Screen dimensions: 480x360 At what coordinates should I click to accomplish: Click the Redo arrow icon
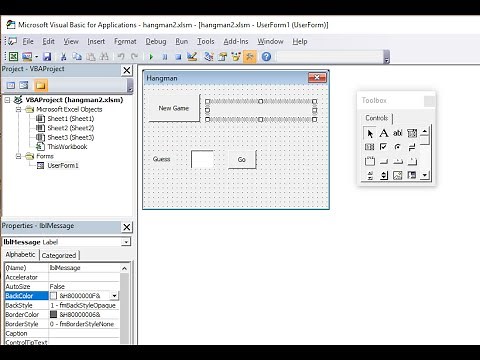(x=134, y=57)
